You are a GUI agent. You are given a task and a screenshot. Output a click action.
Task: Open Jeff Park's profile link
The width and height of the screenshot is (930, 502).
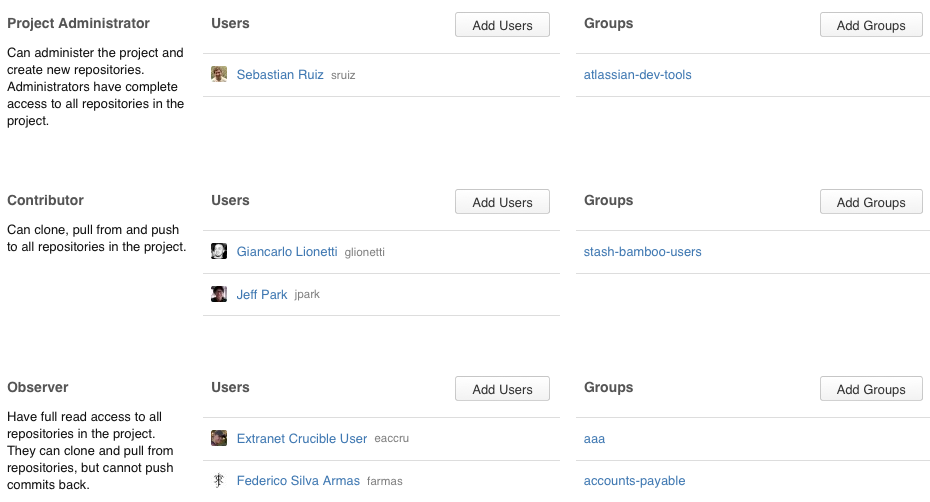pyautogui.click(x=262, y=294)
